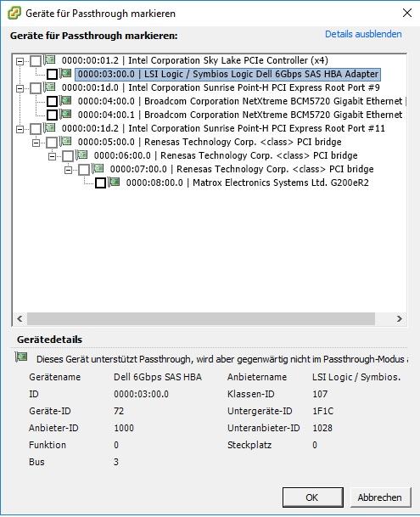This screenshot has height=517, width=420.
Task: Click the horizontal scrollbar left arrow
Action: [20, 318]
